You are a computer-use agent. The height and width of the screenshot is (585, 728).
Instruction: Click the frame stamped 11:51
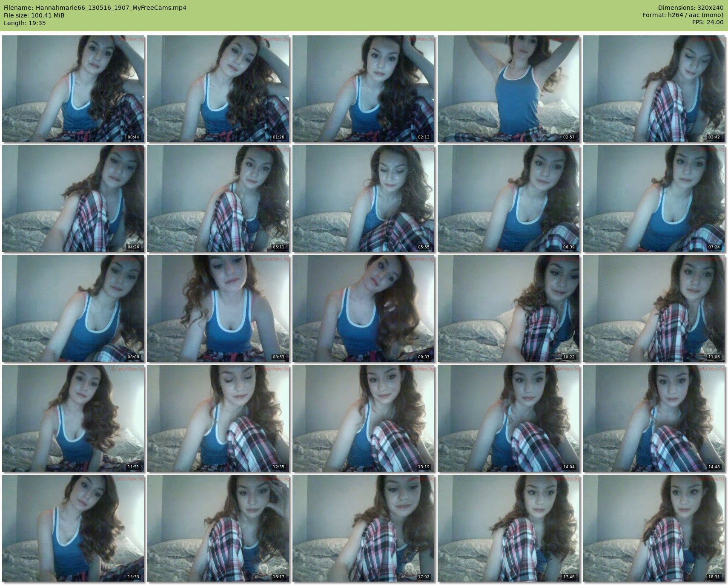point(73,418)
